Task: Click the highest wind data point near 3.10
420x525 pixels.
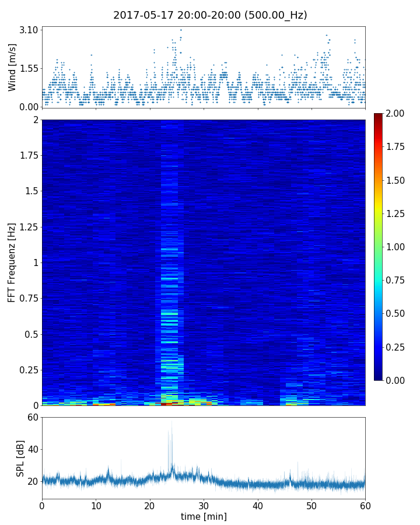Action: (x=181, y=30)
